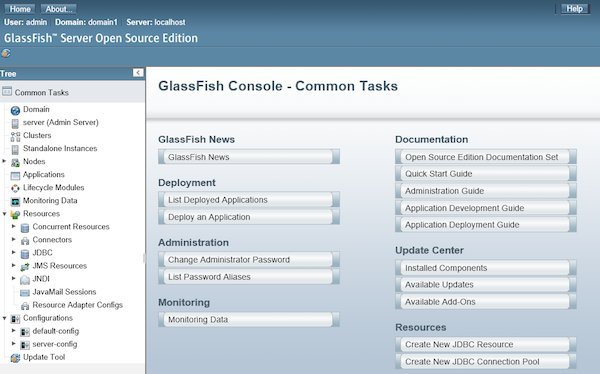600x374 pixels.
Task: Click the JMS Resources icon
Action: click(25, 267)
